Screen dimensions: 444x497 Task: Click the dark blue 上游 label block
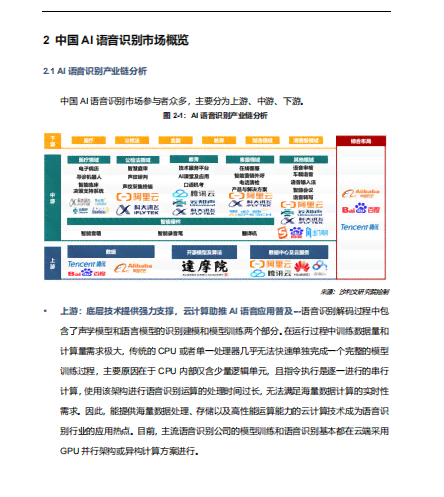click(52, 263)
